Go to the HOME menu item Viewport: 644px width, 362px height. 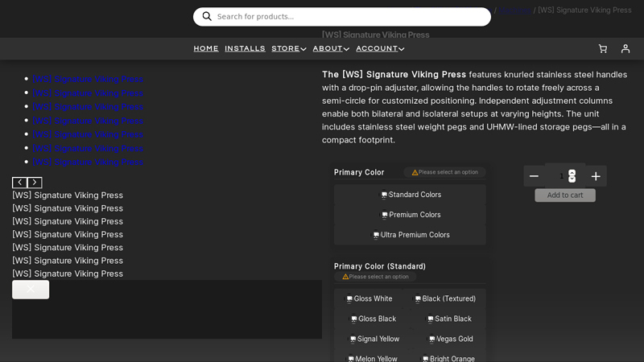206,48
